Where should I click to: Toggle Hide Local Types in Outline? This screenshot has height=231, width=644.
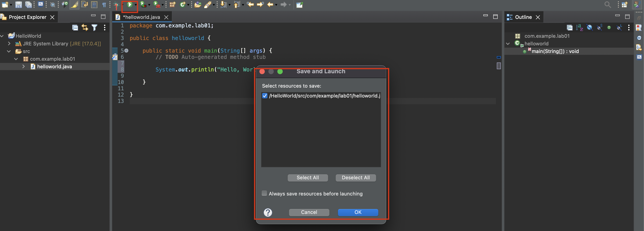click(x=619, y=28)
